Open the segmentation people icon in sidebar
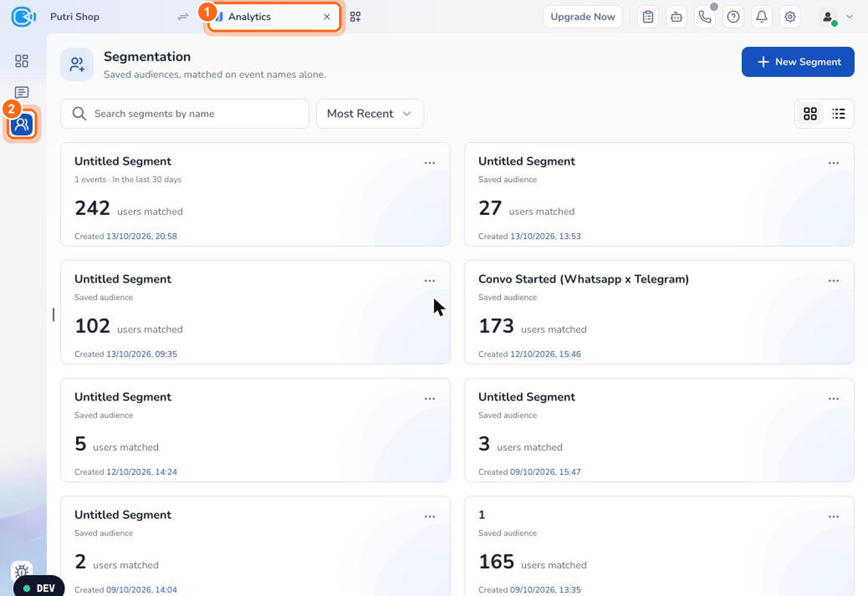This screenshot has height=596, width=868. [x=22, y=124]
